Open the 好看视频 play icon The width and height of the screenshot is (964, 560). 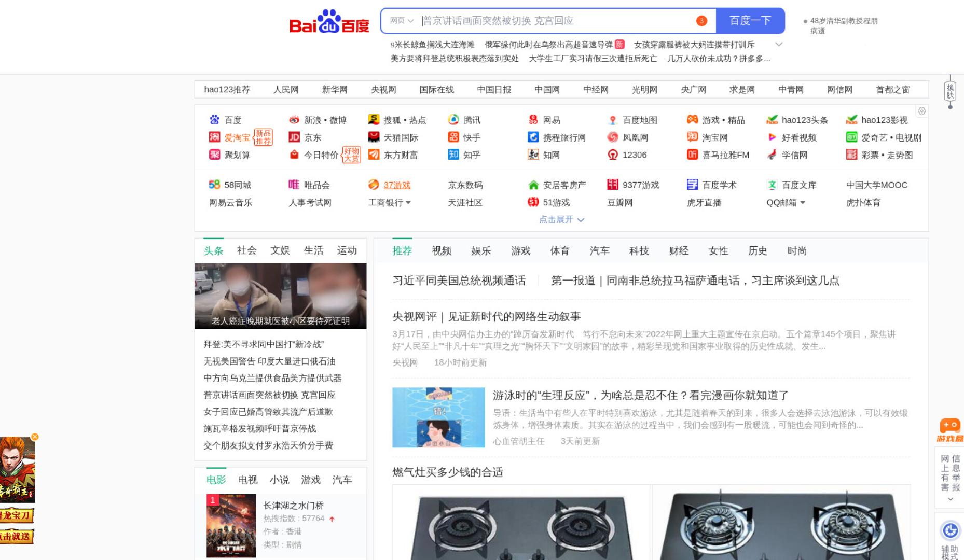pos(772,137)
